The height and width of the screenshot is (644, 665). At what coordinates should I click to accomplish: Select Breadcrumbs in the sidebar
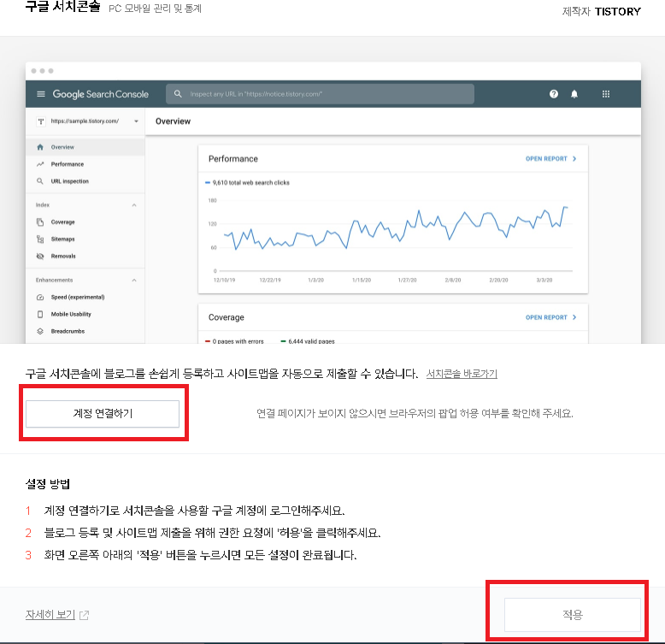pos(85,331)
